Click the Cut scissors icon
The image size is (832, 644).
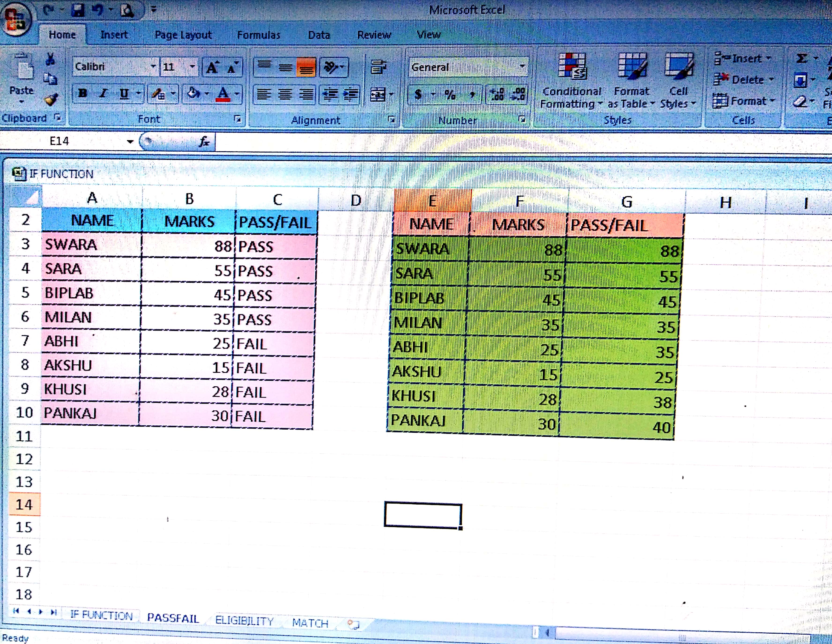[x=50, y=59]
